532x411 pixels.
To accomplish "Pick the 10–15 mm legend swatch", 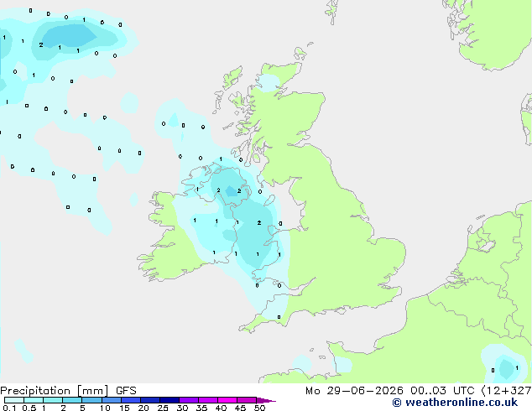I will tap(111, 400).
